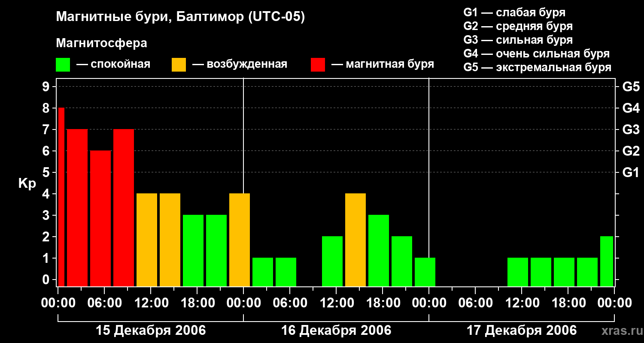The width and height of the screenshot is (644, 343).
Task: Click the orange 'возбужденная' legend swatch
Action: 179,65
